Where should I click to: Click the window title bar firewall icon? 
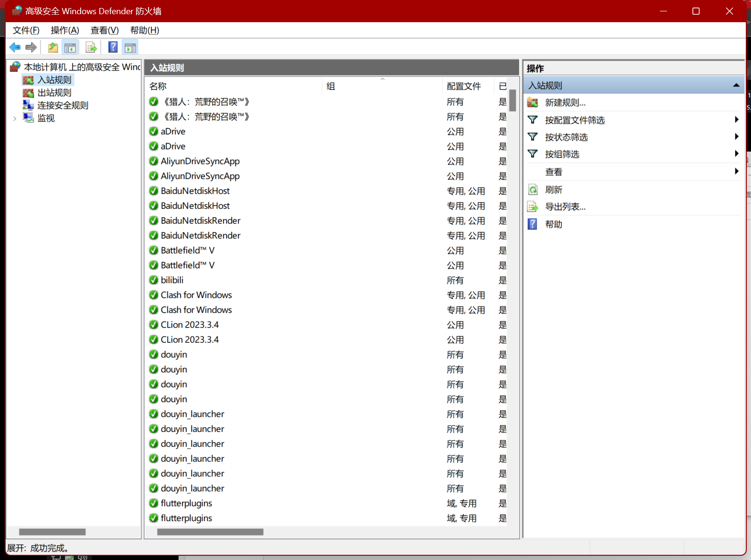[17, 10]
